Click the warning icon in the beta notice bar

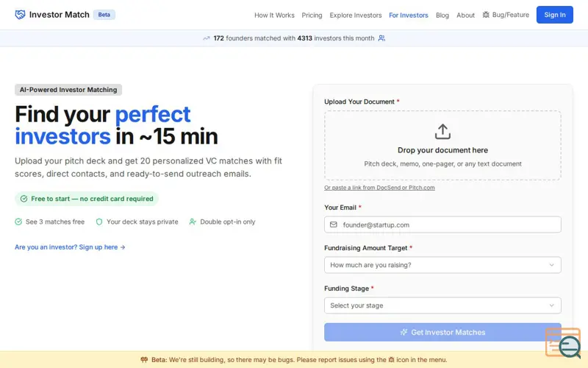144,360
